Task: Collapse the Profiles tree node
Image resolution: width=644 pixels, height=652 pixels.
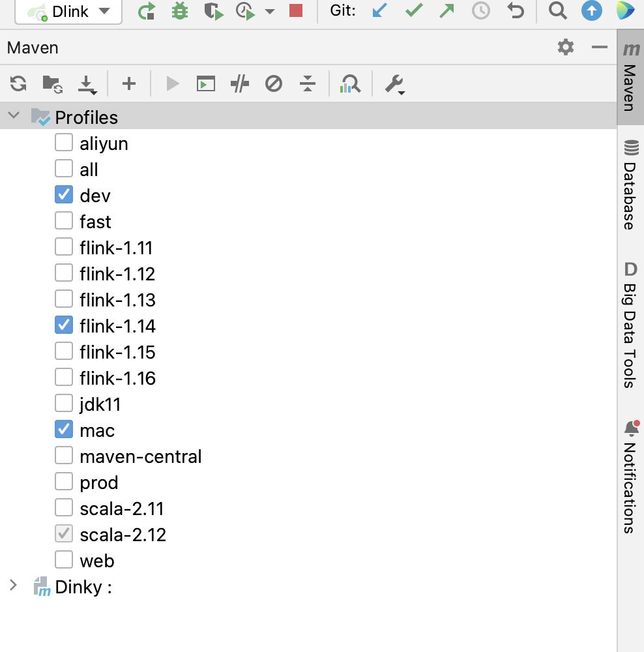Action: pos(14,115)
